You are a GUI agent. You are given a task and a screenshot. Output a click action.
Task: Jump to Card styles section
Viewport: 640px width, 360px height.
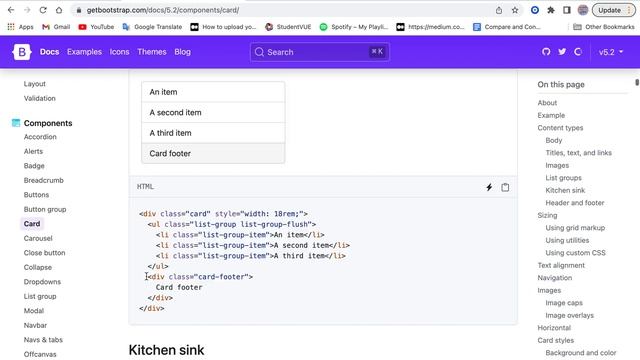(556, 340)
